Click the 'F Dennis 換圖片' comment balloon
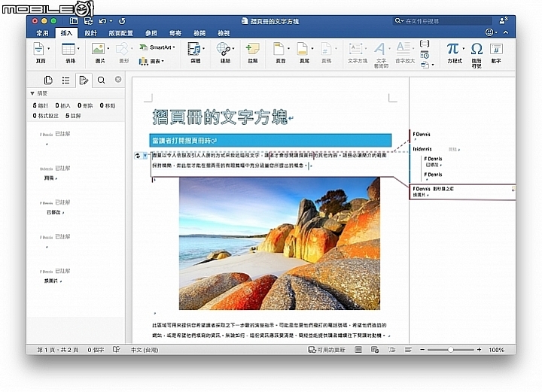This screenshot has height=392, width=542. 462,192
